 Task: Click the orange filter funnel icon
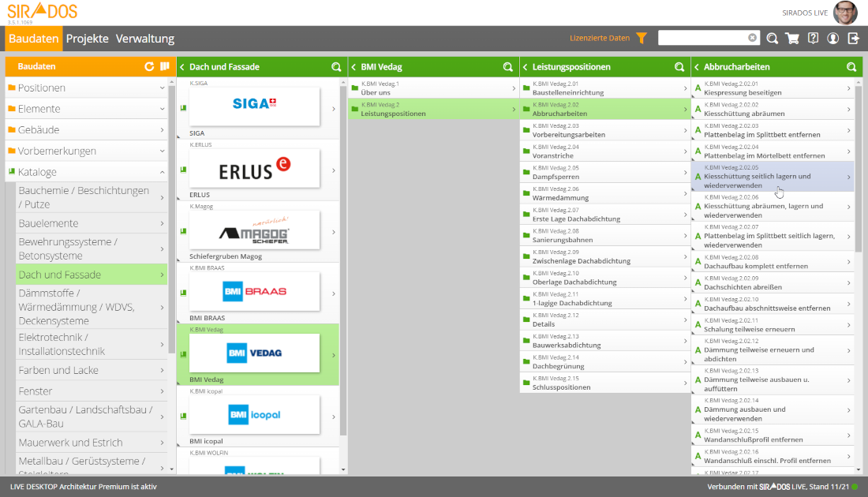(x=642, y=38)
